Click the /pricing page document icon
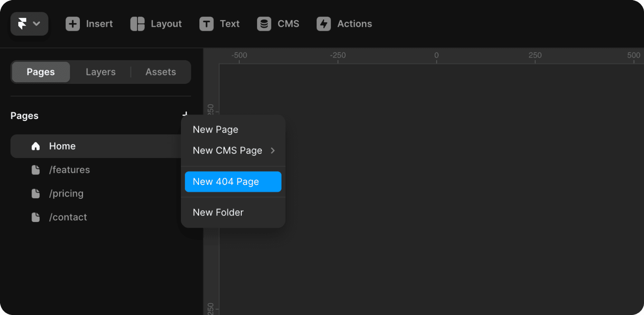Viewport: 644px width, 315px height. click(x=36, y=194)
